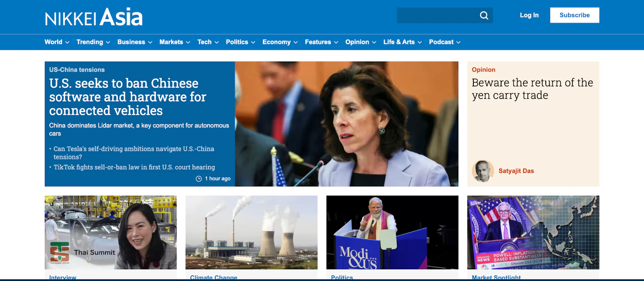Click the search magnifier icon
This screenshot has width=644, height=281.
point(484,15)
